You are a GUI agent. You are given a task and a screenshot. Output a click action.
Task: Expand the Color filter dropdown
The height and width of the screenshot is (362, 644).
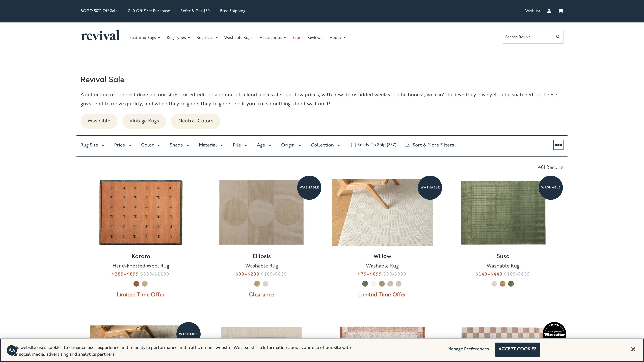point(150,145)
